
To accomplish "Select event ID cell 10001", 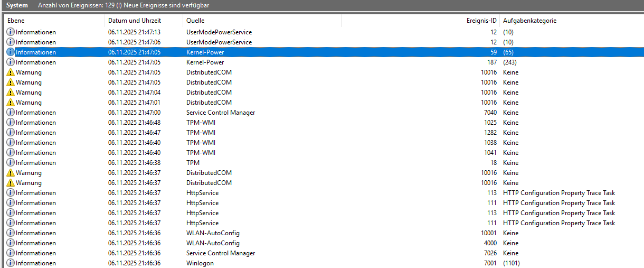I will point(488,233).
